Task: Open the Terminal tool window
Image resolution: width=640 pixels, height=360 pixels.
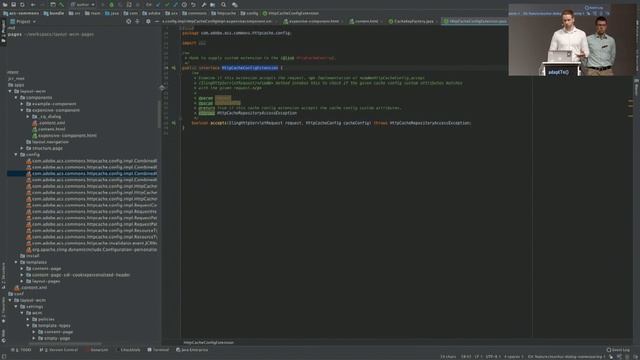Action: [158, 350]
